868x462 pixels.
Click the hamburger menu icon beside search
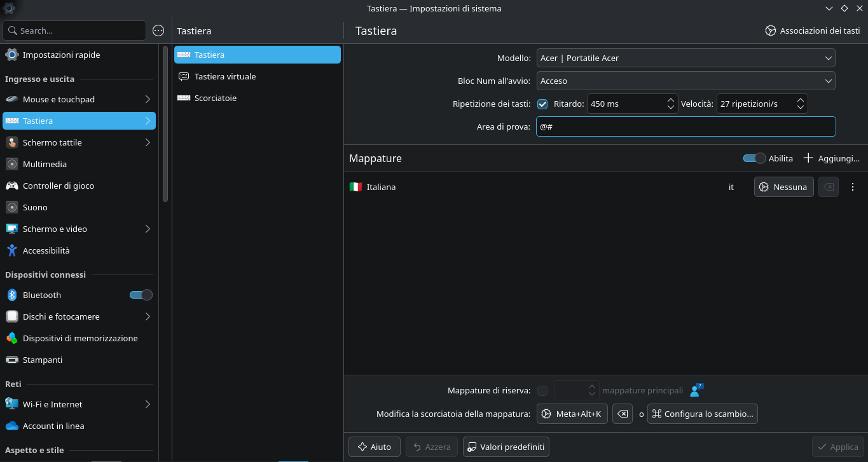(x=159, y=31)
